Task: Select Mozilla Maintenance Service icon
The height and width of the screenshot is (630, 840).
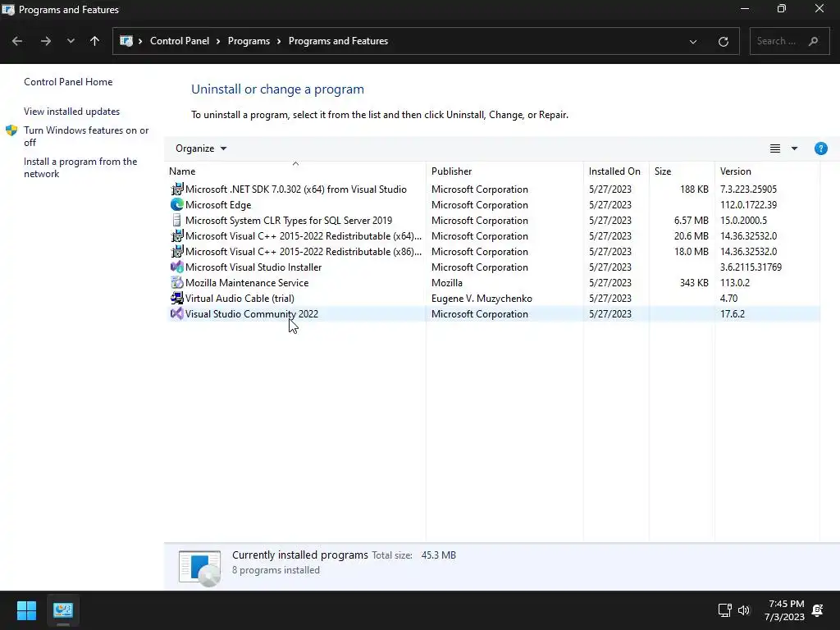Action: click(177, 282)
